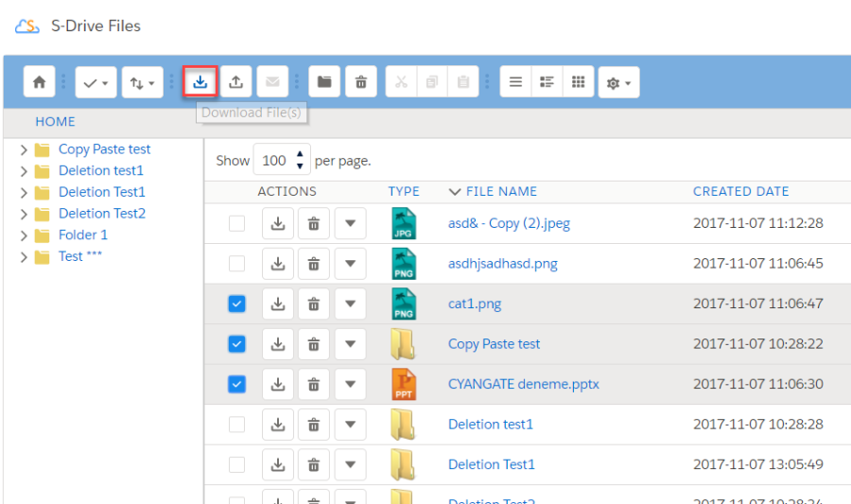
Task: Delete the CYANGATE deneme.pptx row
Action: (314, 384)
